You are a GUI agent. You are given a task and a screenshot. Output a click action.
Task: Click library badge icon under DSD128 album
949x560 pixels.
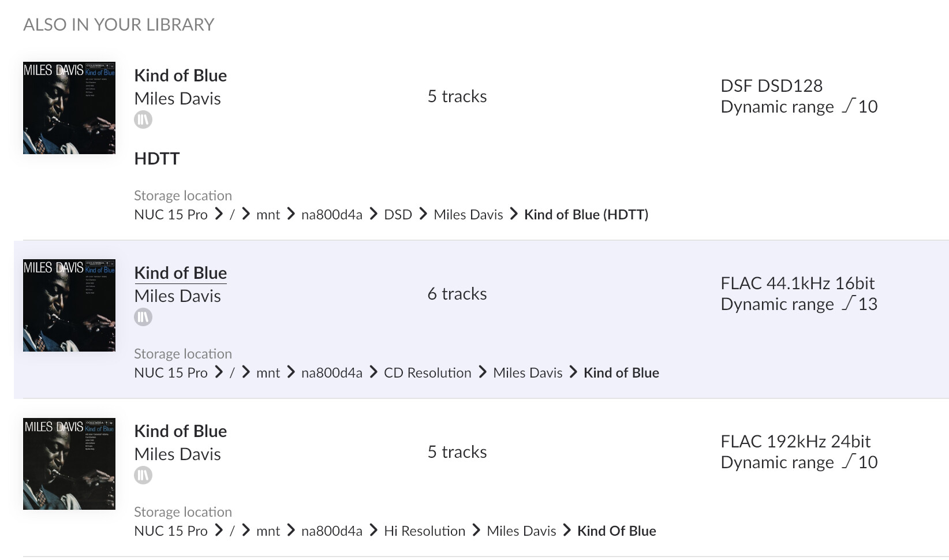pyautogui.click(x=143, y=120)
